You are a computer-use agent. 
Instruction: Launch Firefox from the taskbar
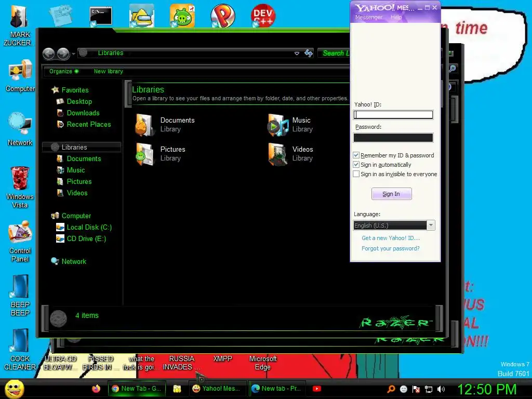pyautogui.click(x=96, y=389)
